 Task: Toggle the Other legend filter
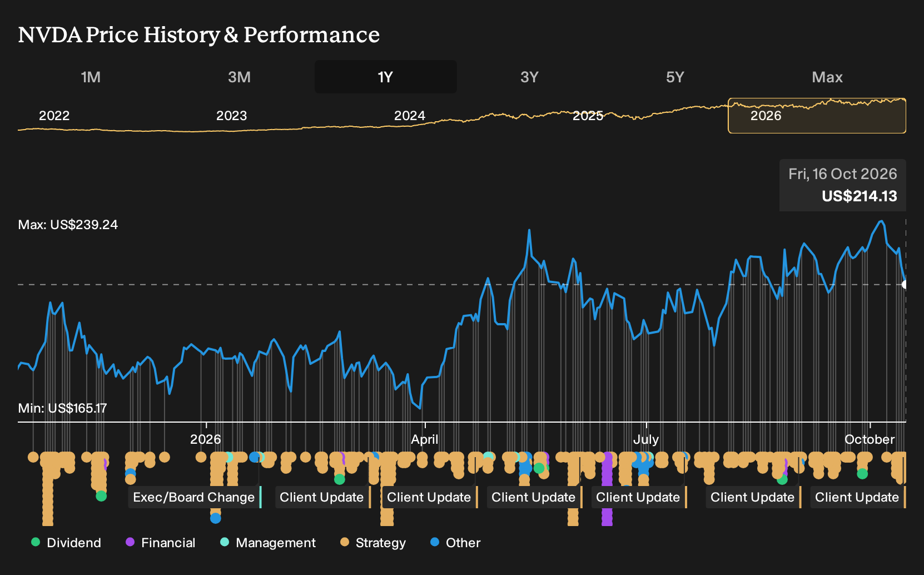455,543
